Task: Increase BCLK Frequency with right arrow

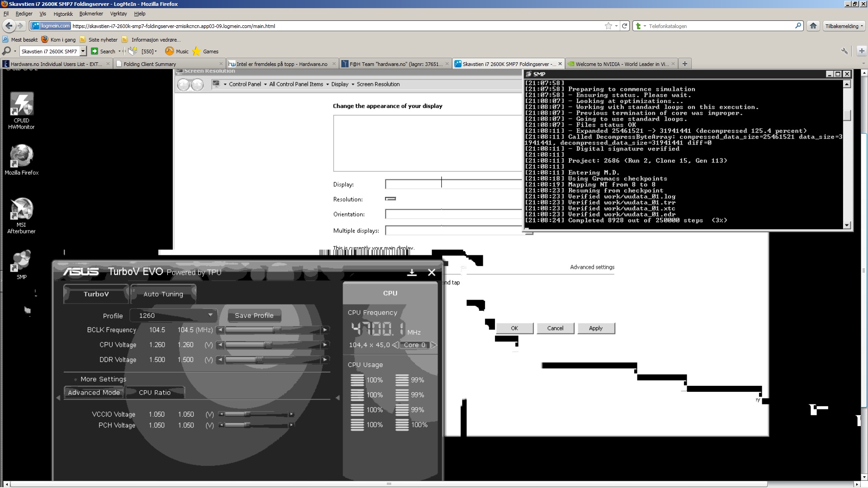Action: 325,330
